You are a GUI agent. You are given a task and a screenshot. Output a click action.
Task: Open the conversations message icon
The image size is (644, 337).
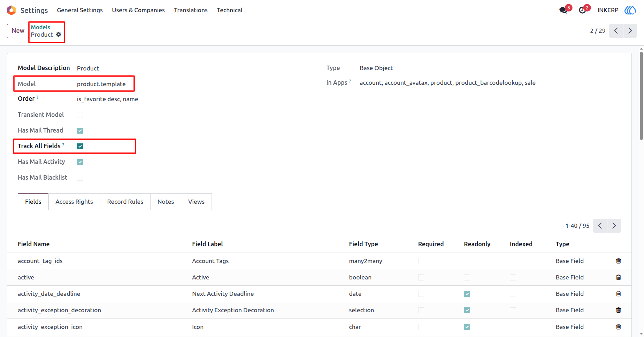[563, 10]
